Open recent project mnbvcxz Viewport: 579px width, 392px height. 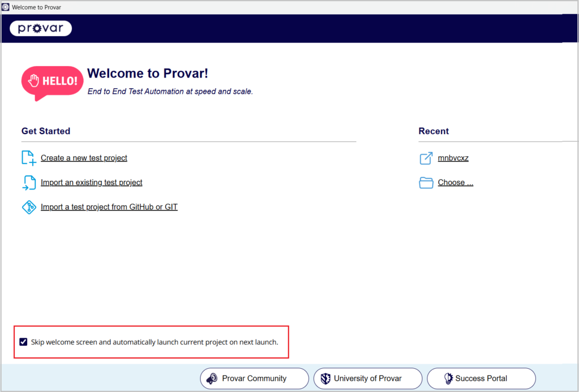click(453, 158)
